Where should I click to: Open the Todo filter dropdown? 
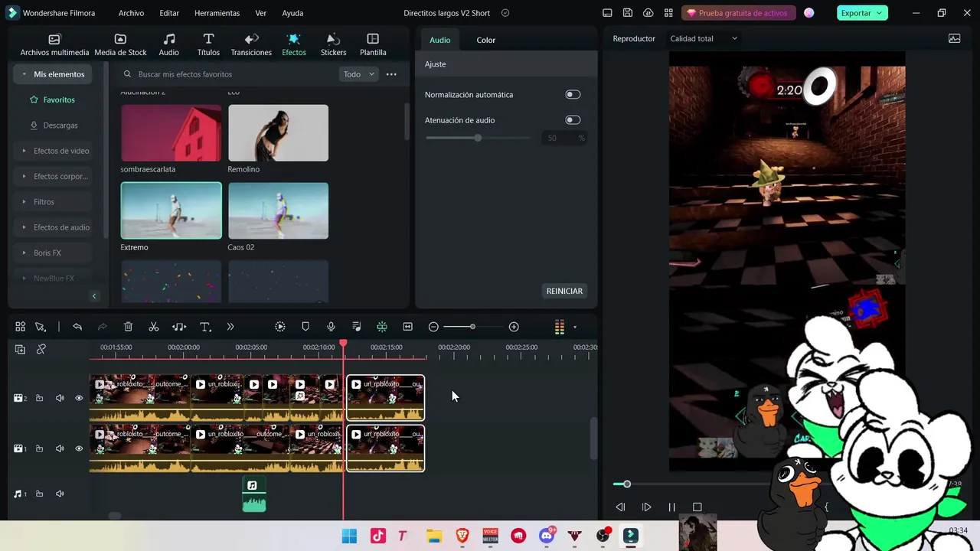(x=359, y=74)
